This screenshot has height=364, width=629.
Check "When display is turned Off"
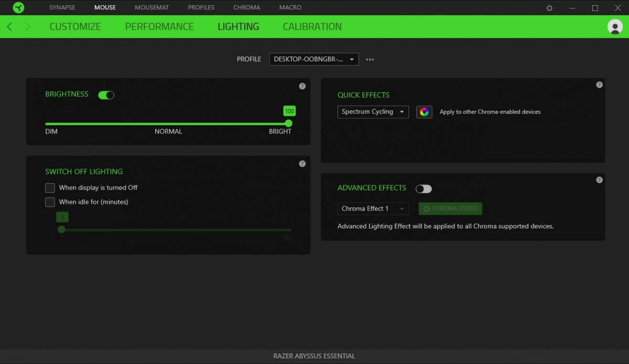point(50,187)
